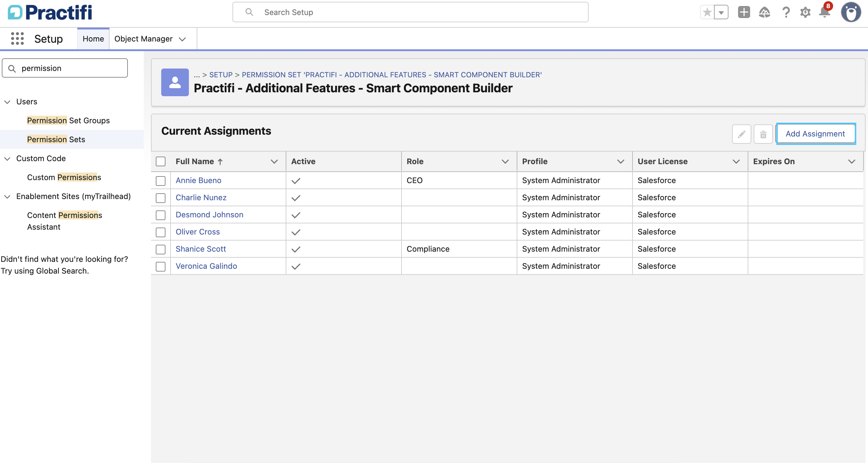
Task: Open the Role column menu chevron
Action: click(505, 162)
